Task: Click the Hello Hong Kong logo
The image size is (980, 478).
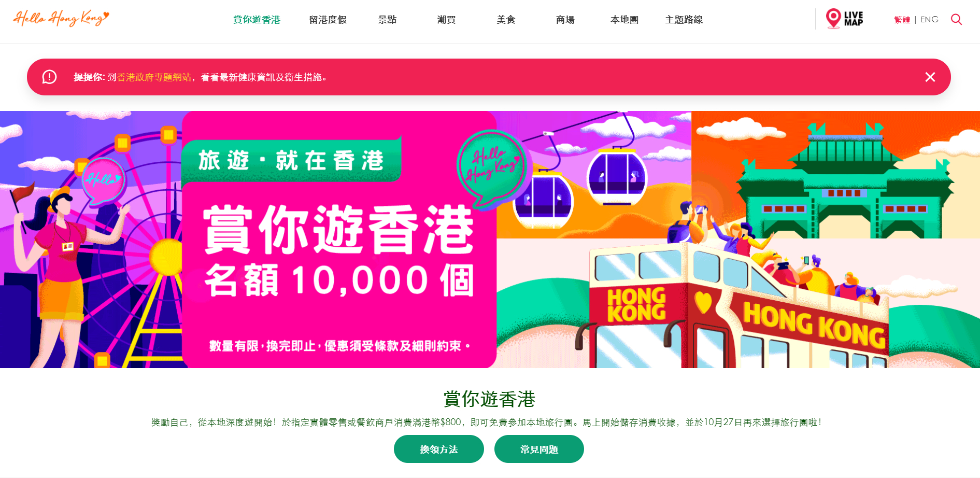Action: pyautogui.click(x=61, y=18)
